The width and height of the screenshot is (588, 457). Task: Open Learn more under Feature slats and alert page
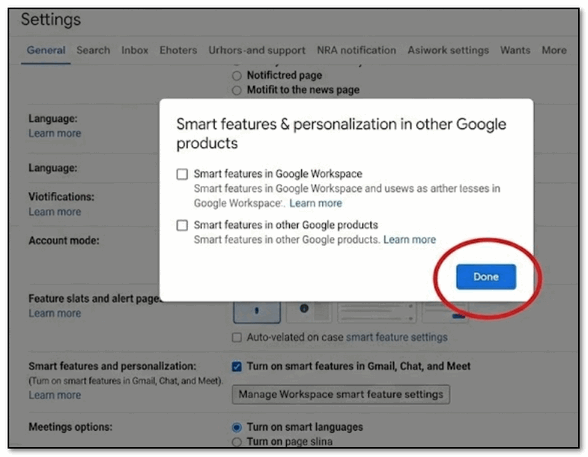click(55, 313)
